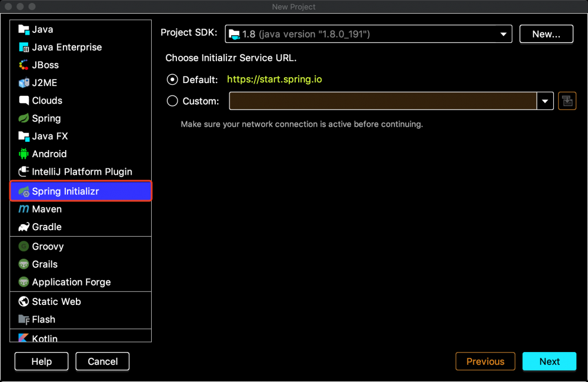The width and height of the screenshot is (588, 382).
Task: Select the Application Forge icon
Action: (24, 282)
